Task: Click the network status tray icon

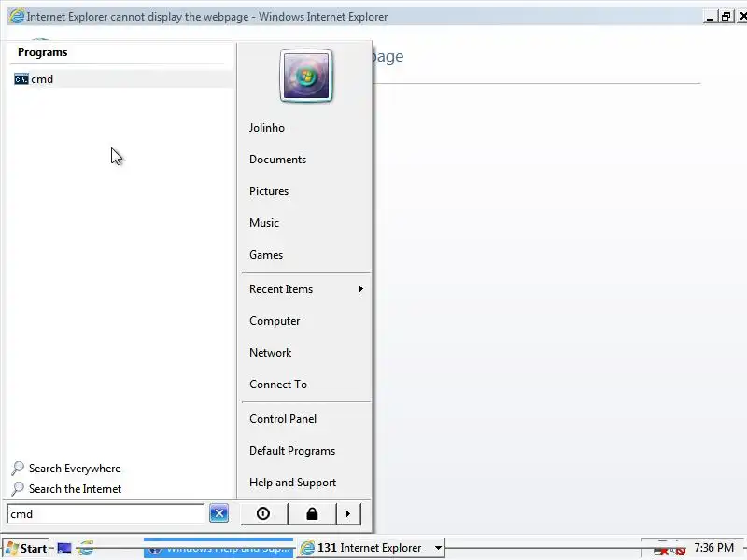Action: click(661, 550)
